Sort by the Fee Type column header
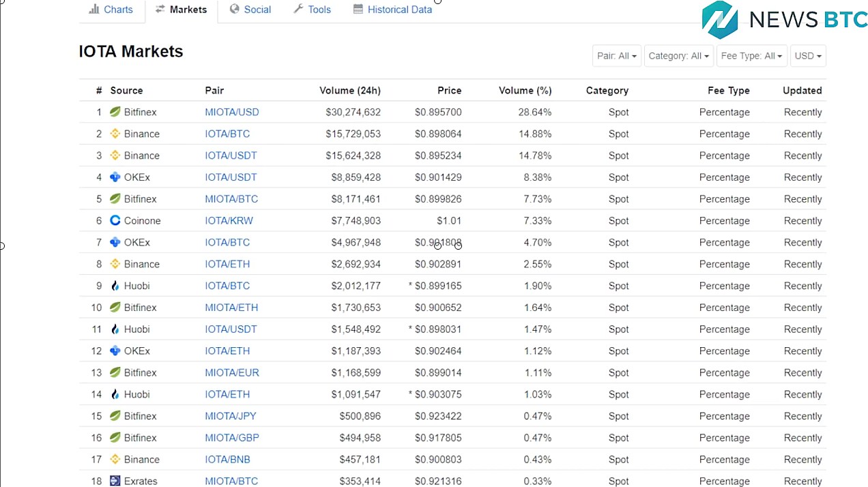 729,90
